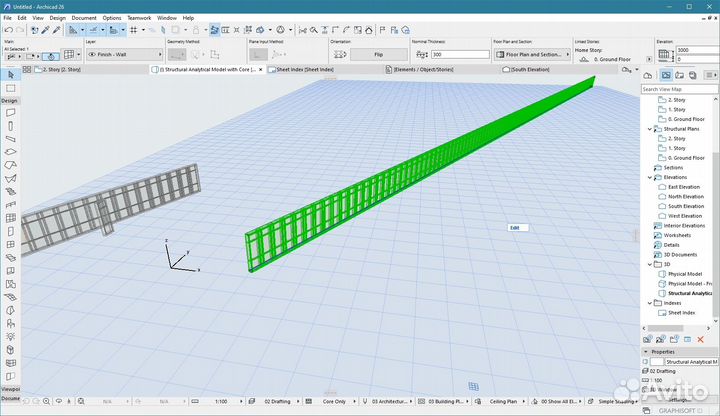Open the Teamwork menu

pyautogui.click(x=139, y=18)
